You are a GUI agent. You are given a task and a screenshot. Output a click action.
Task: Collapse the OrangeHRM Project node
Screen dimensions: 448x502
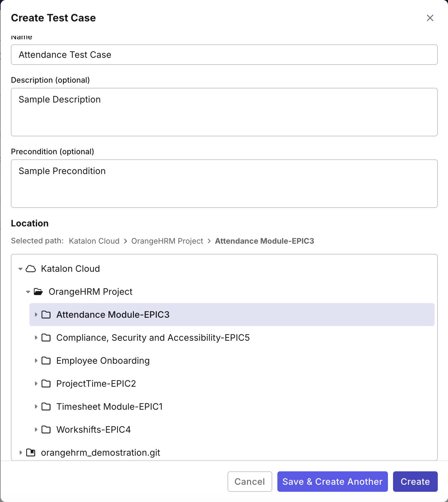tap(28, 292)
